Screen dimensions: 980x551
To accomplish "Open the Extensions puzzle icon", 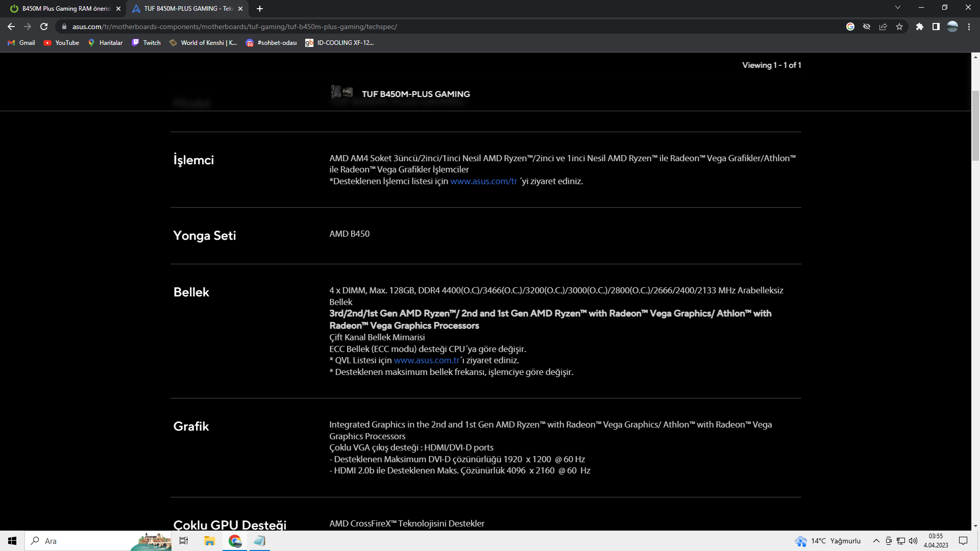I will (x=919, y=27).
